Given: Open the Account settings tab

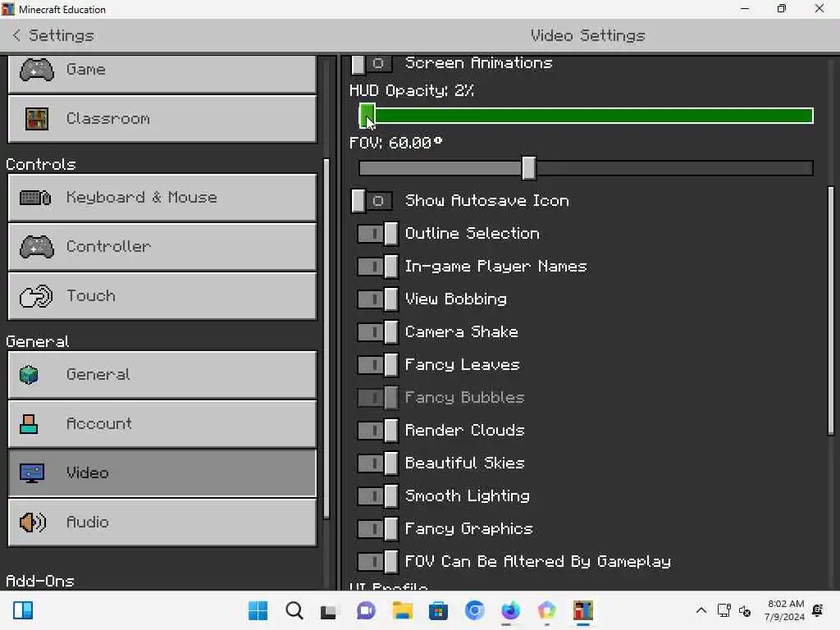Looking at the screenshot, I should point(162,424).
